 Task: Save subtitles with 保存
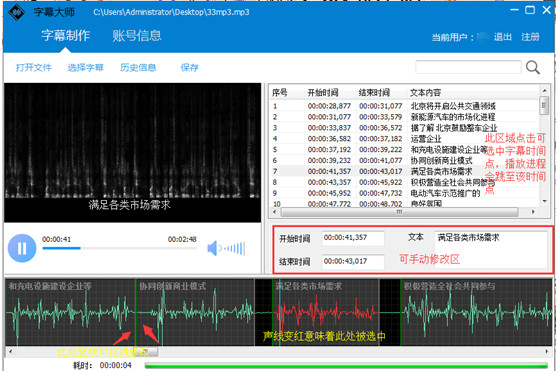click(190, 68)
